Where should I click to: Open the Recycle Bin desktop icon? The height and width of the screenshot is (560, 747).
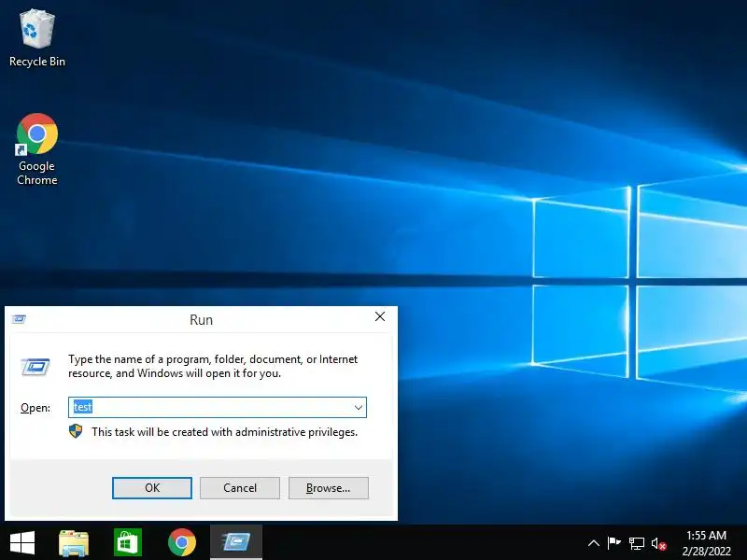pos(37,38)
